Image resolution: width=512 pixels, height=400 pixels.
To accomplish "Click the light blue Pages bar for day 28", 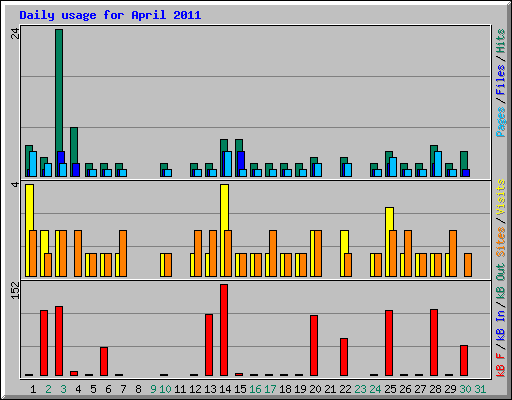I will (x=438, y=164).
